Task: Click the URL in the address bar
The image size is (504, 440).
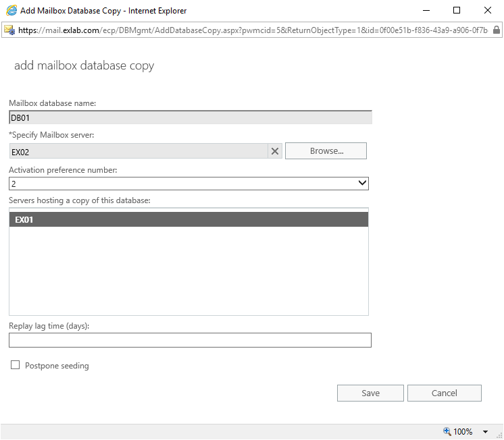Action: 253,30
